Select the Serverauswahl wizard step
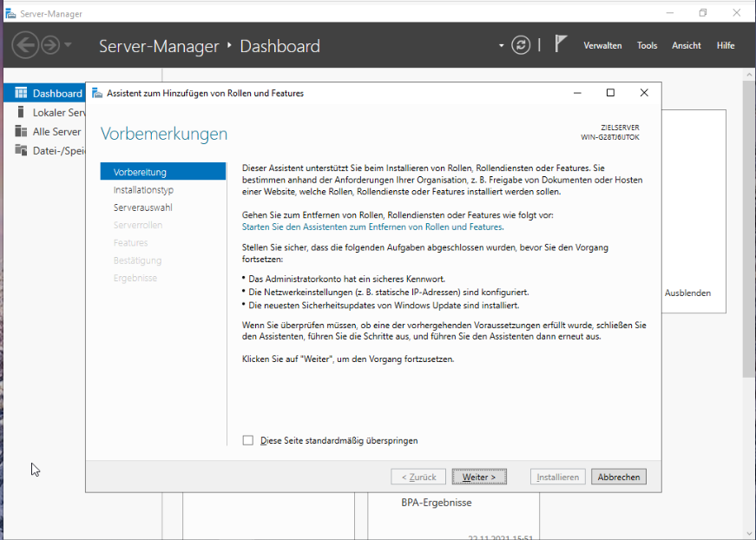 [142, 207]
